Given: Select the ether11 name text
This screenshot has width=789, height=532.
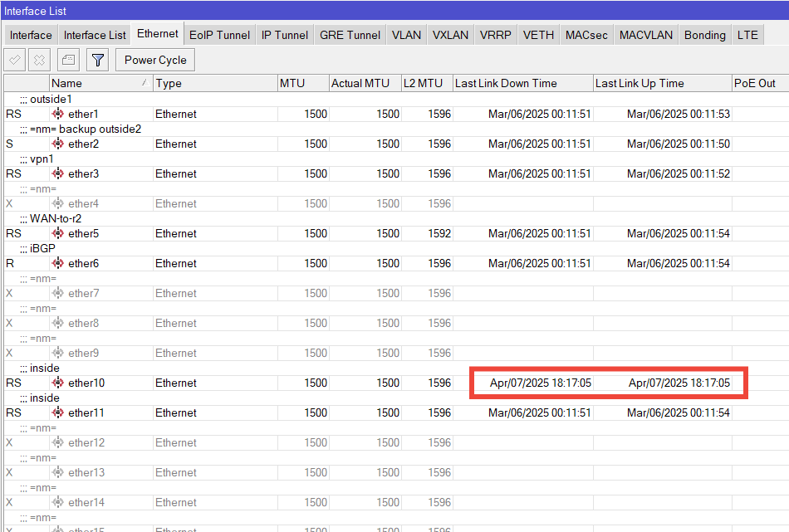Looking at the screenshot, I should click(86, 412).
